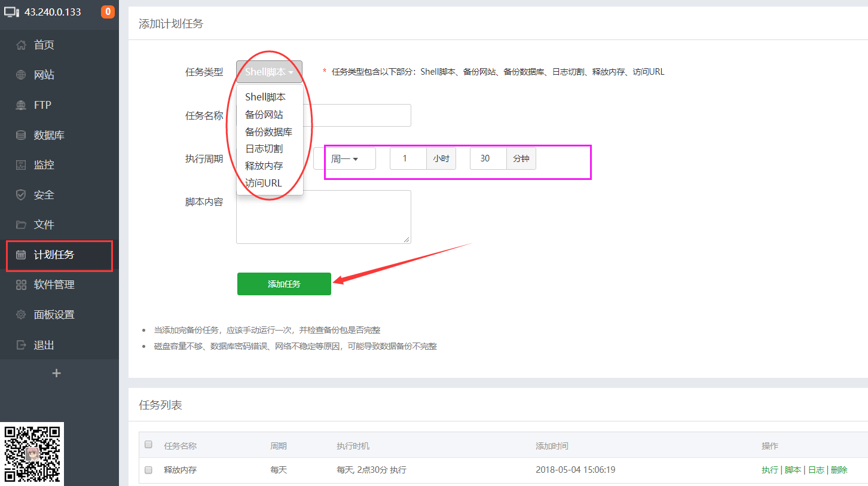Click the green 添加任务 button
The image size is (868, 486).
pyautogui.click(x=284, y=284)
